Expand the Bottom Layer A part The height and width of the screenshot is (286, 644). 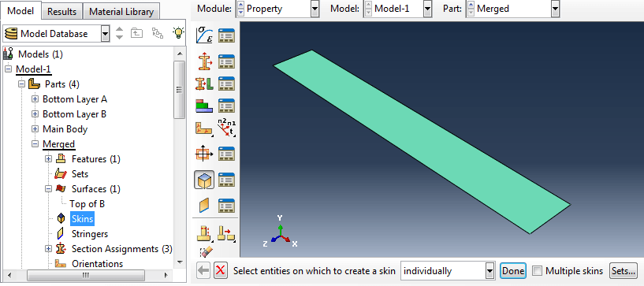pos(35,99)
